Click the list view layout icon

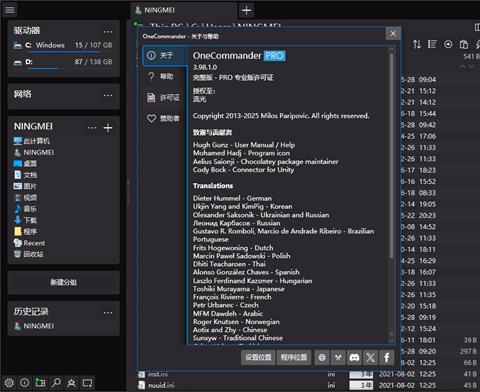(432, 44)
